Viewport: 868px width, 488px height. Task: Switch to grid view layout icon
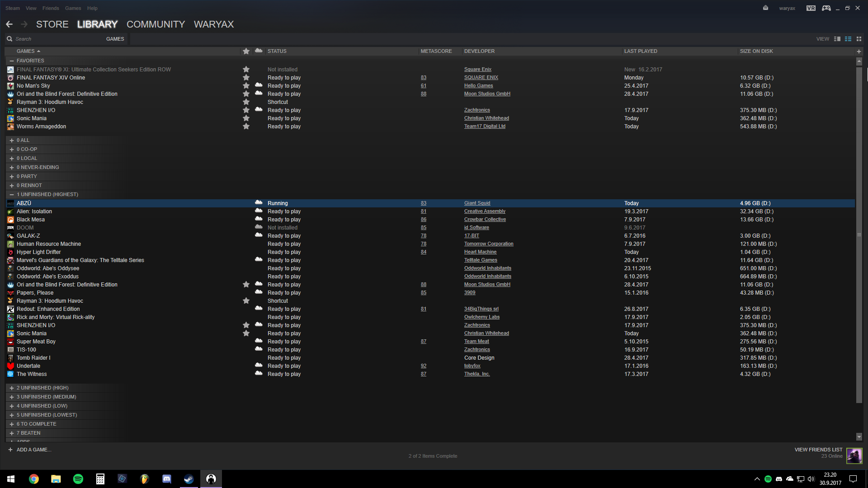[859, 39]
